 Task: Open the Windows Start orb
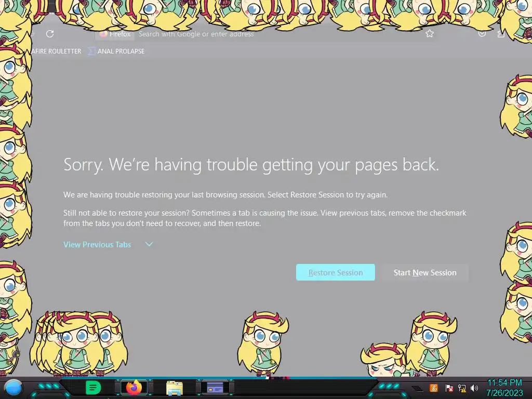point(14,388)
